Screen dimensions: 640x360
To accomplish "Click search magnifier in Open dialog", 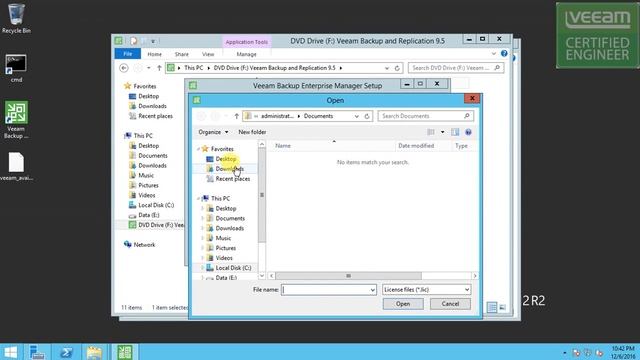I will pyautogui.click(x=467, y=116).
